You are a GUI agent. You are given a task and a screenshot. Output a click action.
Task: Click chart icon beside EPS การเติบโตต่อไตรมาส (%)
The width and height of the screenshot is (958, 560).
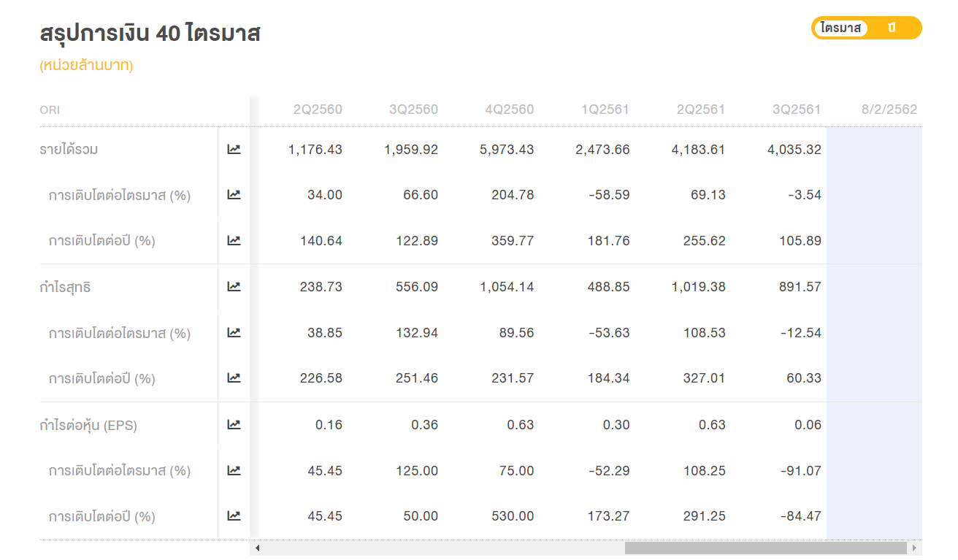(x=234, y=470)
